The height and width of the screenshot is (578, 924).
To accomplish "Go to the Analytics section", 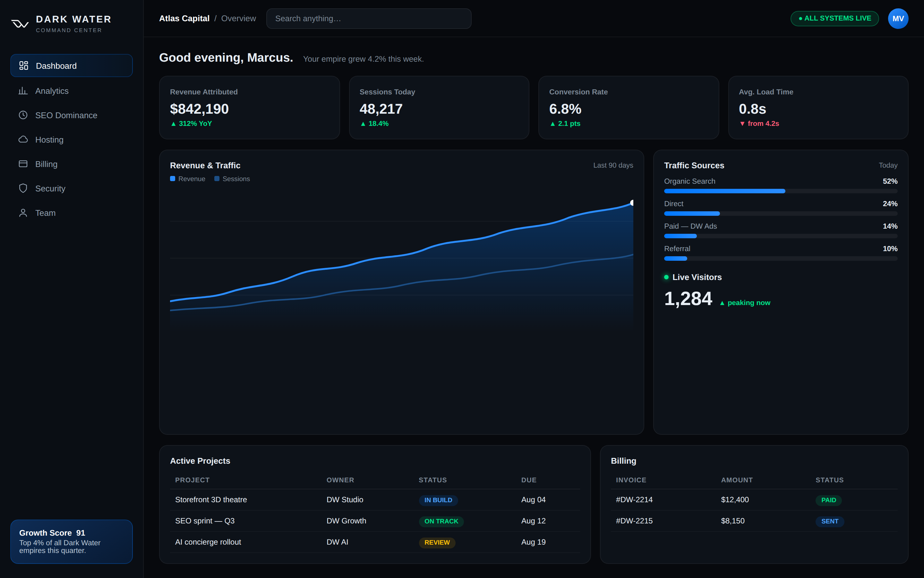I will point(72,91).
